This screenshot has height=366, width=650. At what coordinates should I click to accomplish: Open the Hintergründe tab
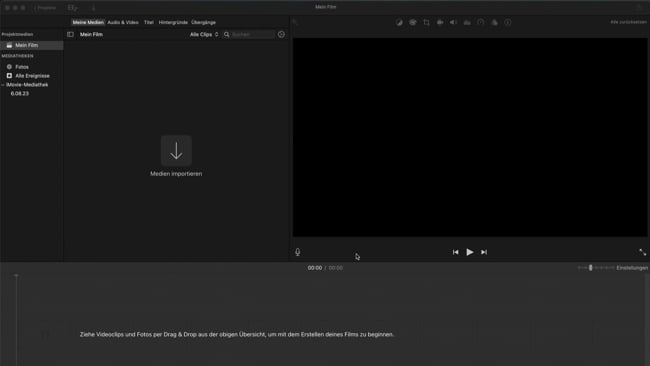click(173, 22)
